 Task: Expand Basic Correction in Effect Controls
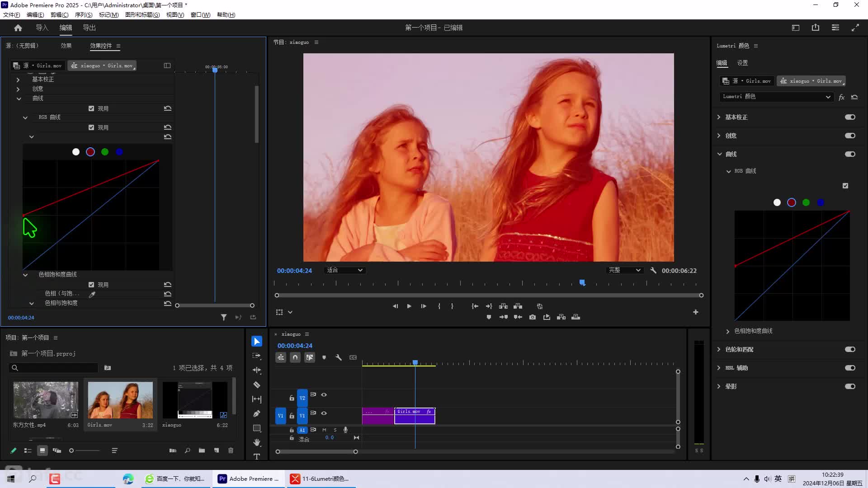18,80
